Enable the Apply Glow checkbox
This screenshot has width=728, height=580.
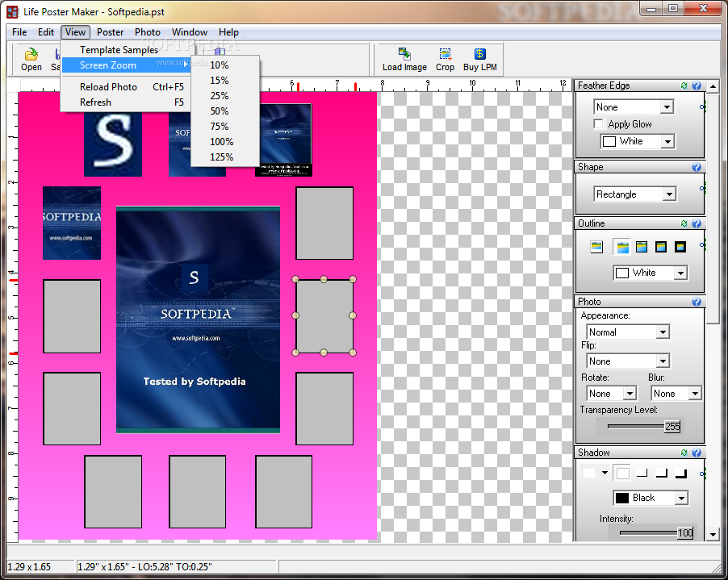599,124
